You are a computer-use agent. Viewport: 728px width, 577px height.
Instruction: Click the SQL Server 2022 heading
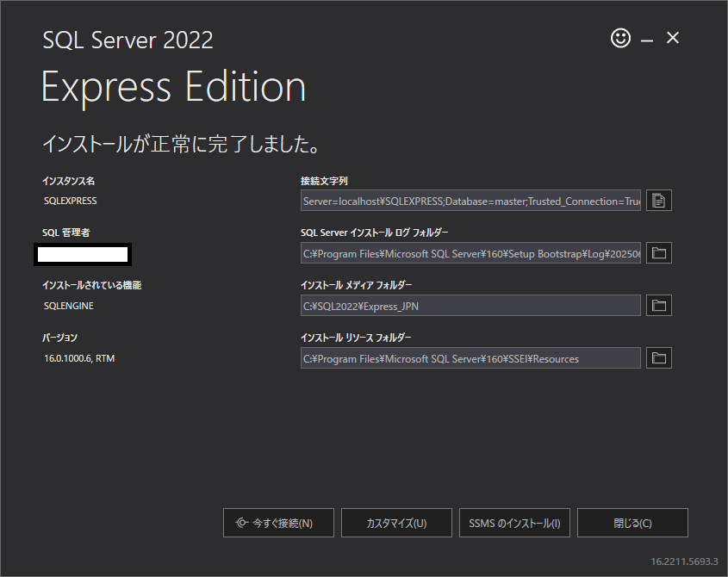pyautogui.click(x=128, y=40)
